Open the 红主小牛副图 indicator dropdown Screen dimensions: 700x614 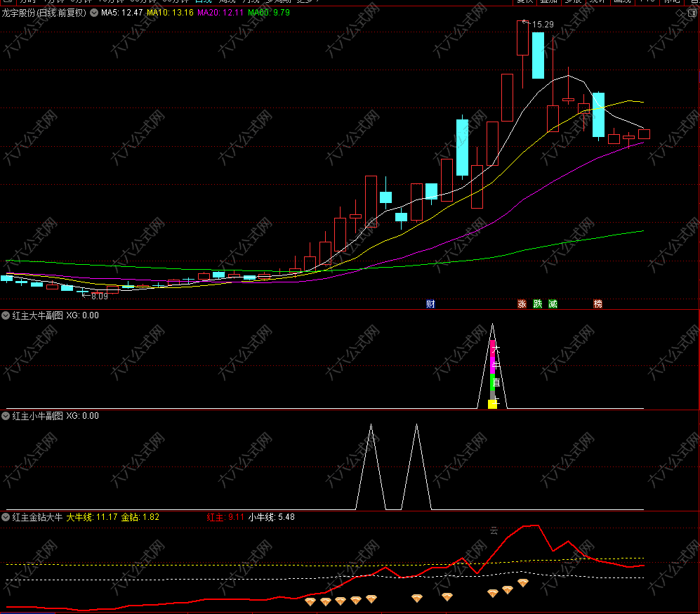click(x=6, y=416)
